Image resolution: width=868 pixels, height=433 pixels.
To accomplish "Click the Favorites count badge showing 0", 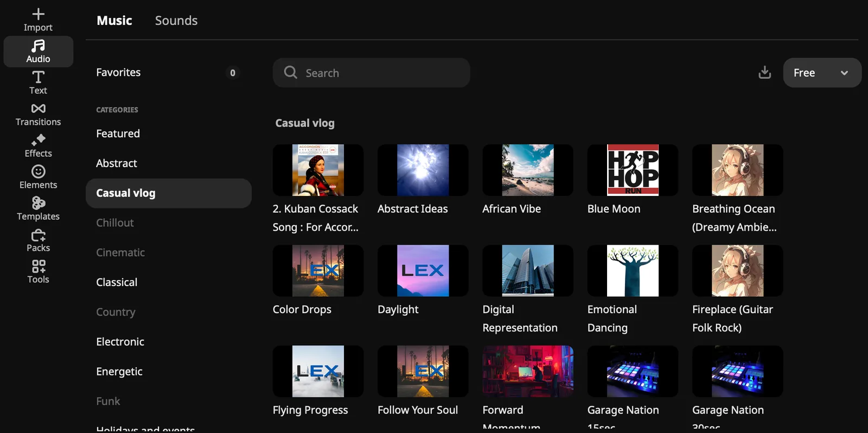I will click(x=233, y=73).
